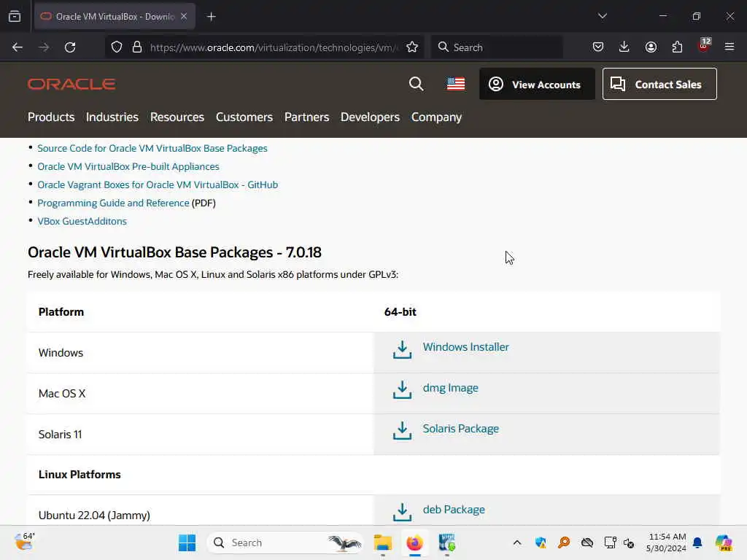This screenshot has height=560, width=747.
Task: Open Firefox account icon
Action: 651,47
